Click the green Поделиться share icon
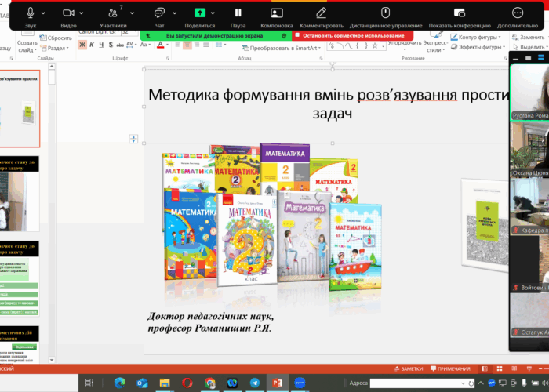This screenshot has height=392, width=549. point(199,13)
